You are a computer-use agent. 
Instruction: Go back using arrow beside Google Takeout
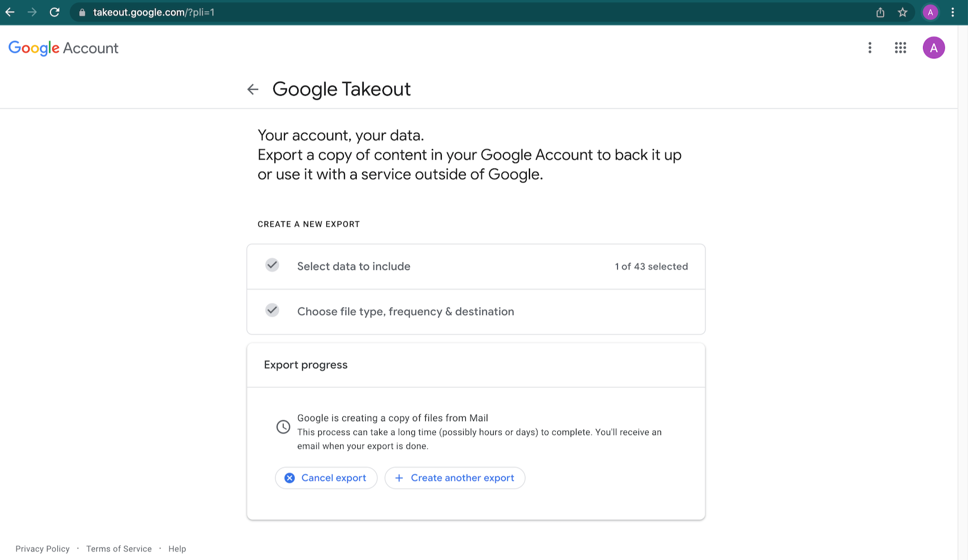(x=253, y=89)
